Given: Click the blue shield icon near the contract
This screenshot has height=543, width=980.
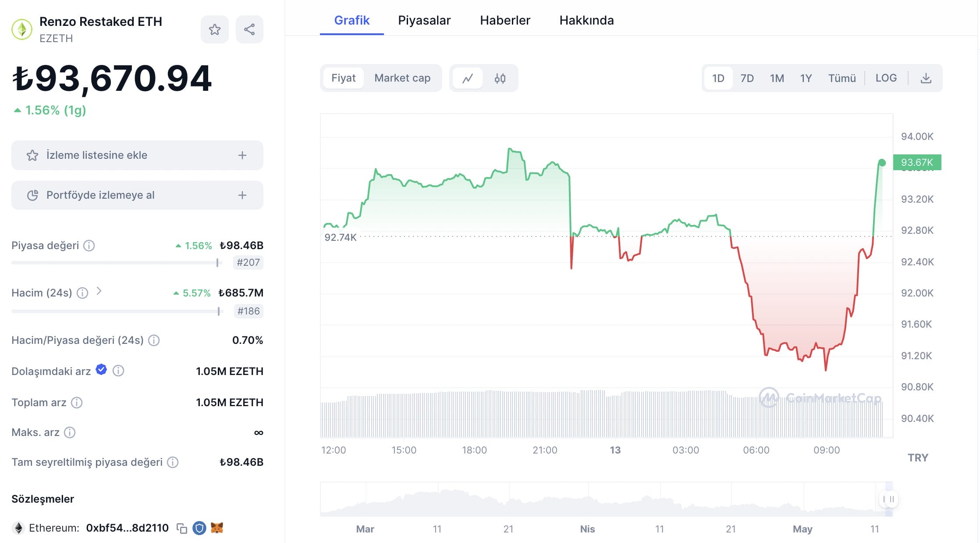Looking at the screenshot, I should pyautogui.click(x=201, y=529).
